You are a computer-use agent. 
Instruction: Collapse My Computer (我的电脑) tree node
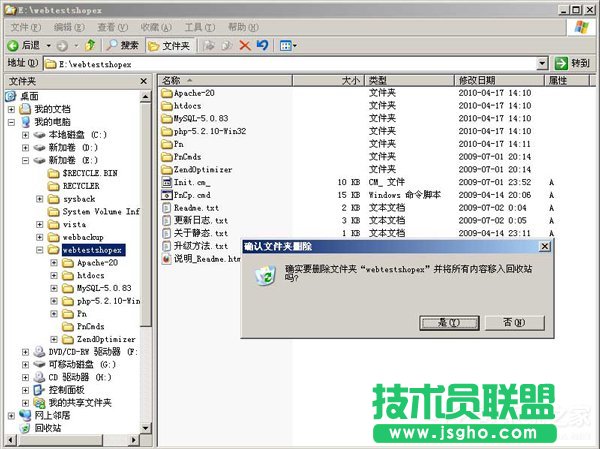coord(11,122)
